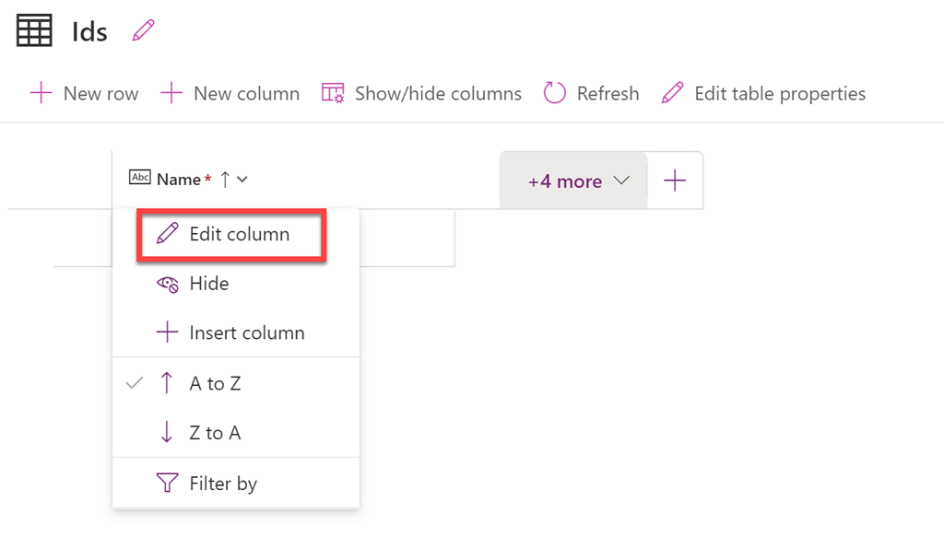Select Insert column menu entry

(x=246, y=333)
